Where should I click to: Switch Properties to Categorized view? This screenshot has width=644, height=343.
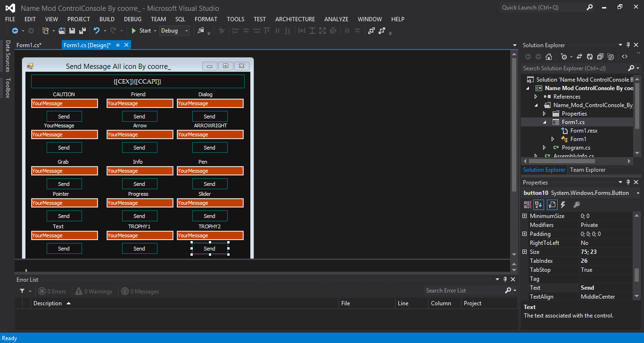(528, 205)
